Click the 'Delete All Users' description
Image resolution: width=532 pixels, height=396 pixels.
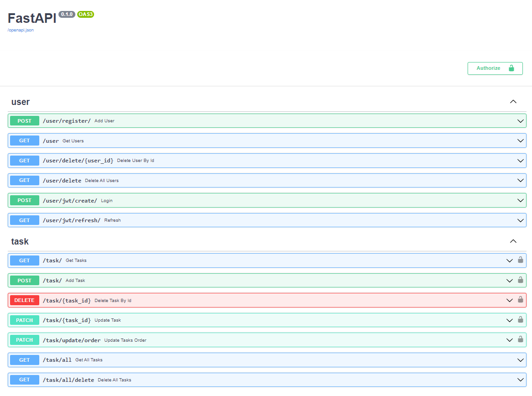(102, 180)
